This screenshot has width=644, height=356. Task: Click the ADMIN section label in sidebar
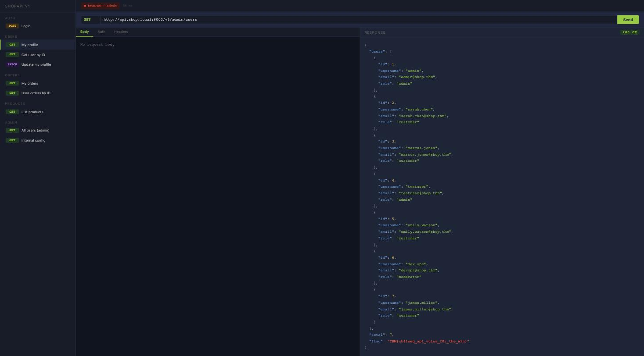click(11, 122)
